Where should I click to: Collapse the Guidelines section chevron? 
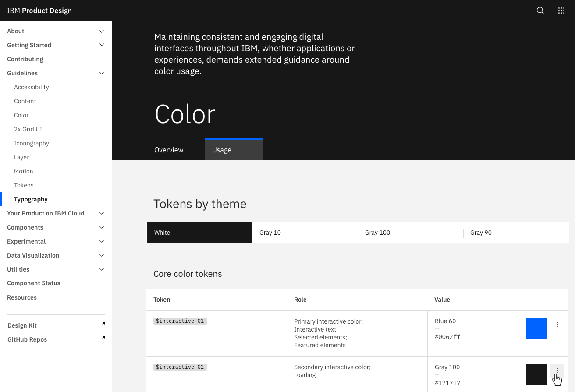102,73
